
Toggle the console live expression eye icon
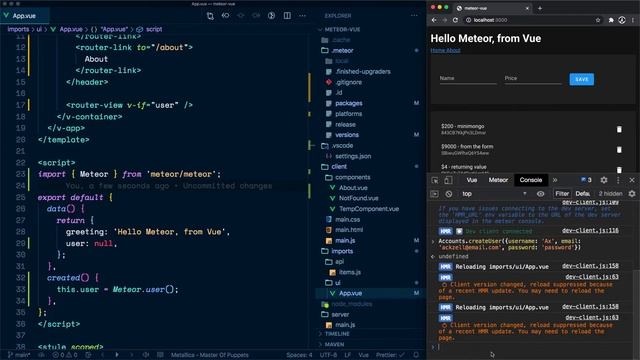pyautogui.click(x=540, y=194)
